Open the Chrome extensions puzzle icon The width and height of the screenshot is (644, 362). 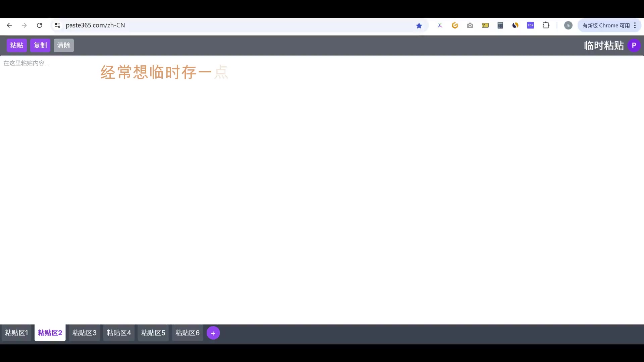[x=546, y=25]
